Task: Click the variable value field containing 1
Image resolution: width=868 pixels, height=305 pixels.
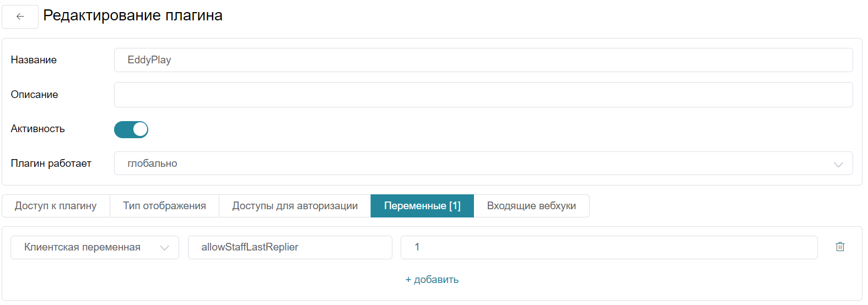Action: point(609,247)
